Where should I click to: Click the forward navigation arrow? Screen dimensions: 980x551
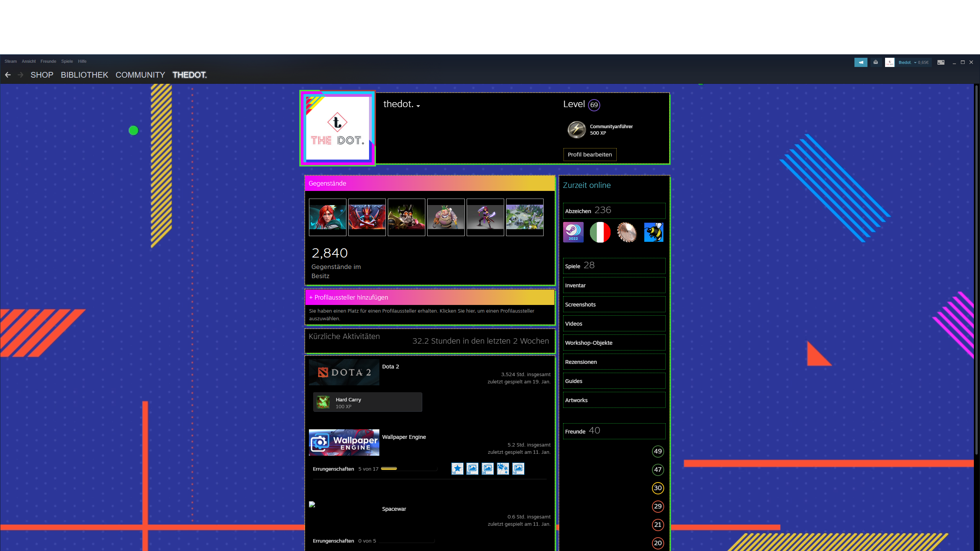[x=21, y=75]
